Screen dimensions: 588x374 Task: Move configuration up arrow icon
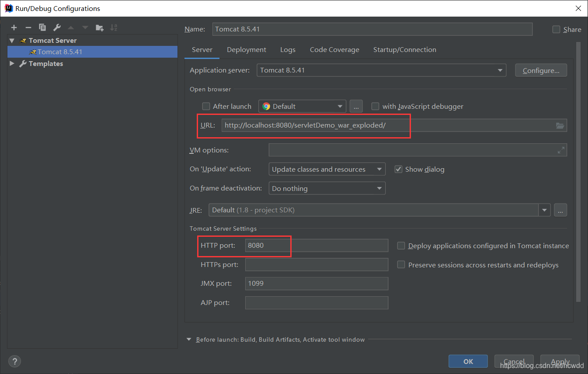click(71, 28)
